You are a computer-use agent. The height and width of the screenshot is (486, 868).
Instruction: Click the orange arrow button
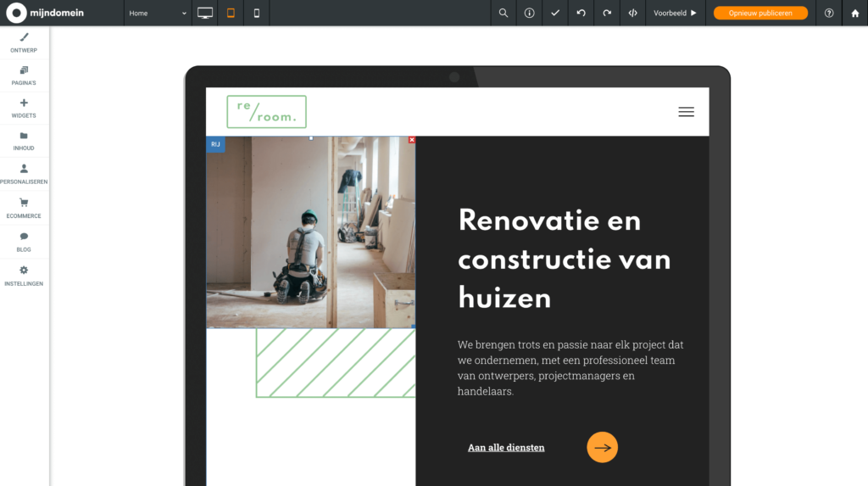click(x=603, y=447)
